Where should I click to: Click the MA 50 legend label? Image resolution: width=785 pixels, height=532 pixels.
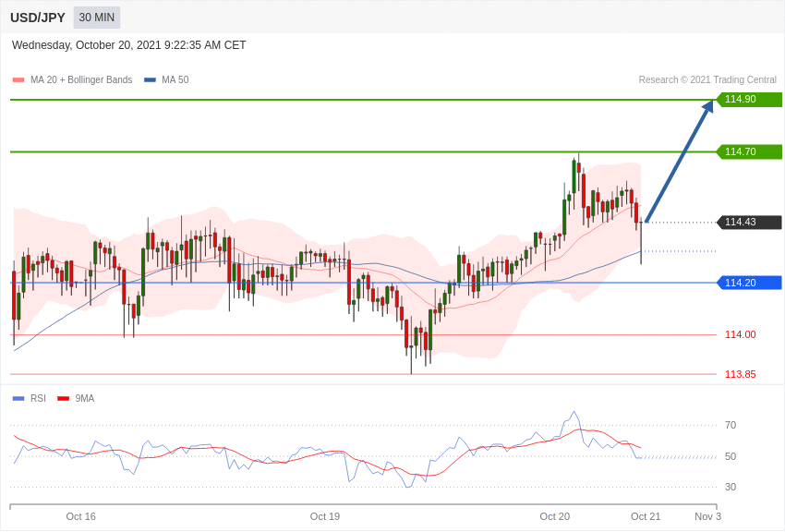pos(175,80)
